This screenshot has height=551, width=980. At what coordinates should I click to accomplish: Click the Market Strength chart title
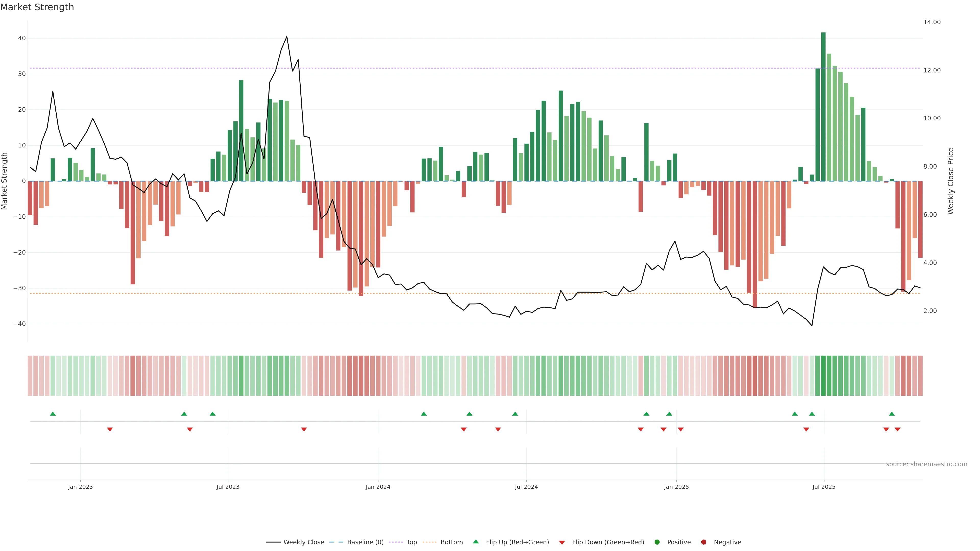pyautogui.click(x=37, y=7)
